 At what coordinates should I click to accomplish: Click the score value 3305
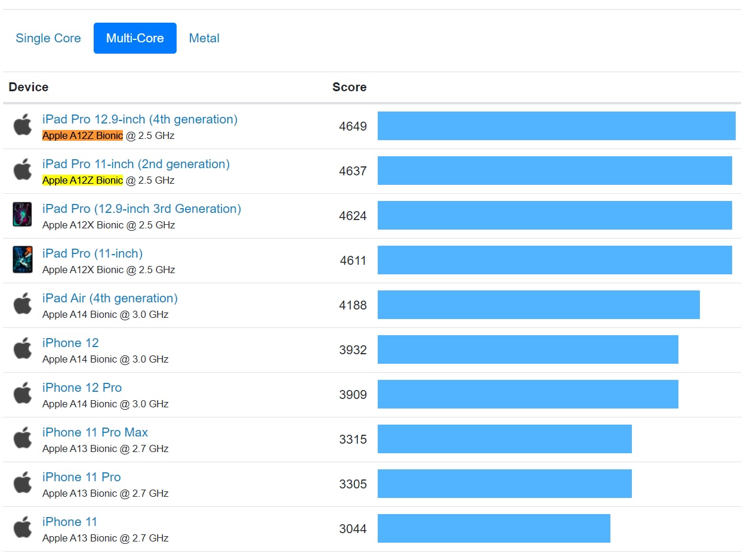pyautogui.click(x=353, y=484)
